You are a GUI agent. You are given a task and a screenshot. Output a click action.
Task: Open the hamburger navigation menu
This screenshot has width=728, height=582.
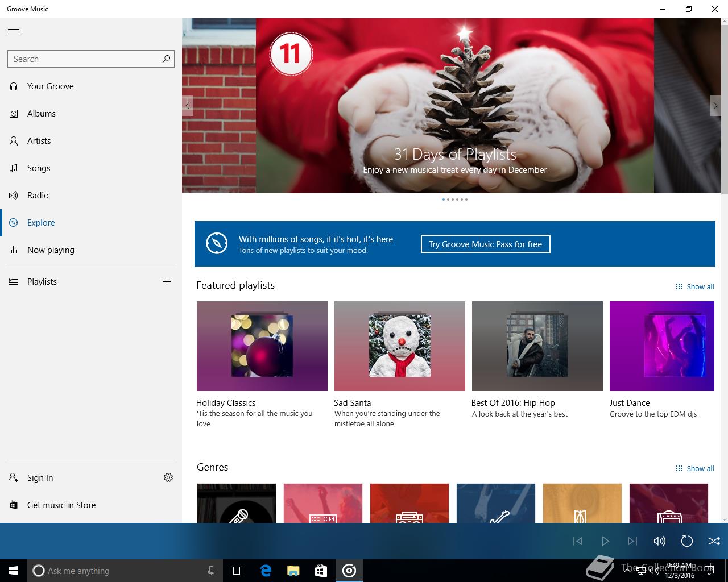coord(14,32)
